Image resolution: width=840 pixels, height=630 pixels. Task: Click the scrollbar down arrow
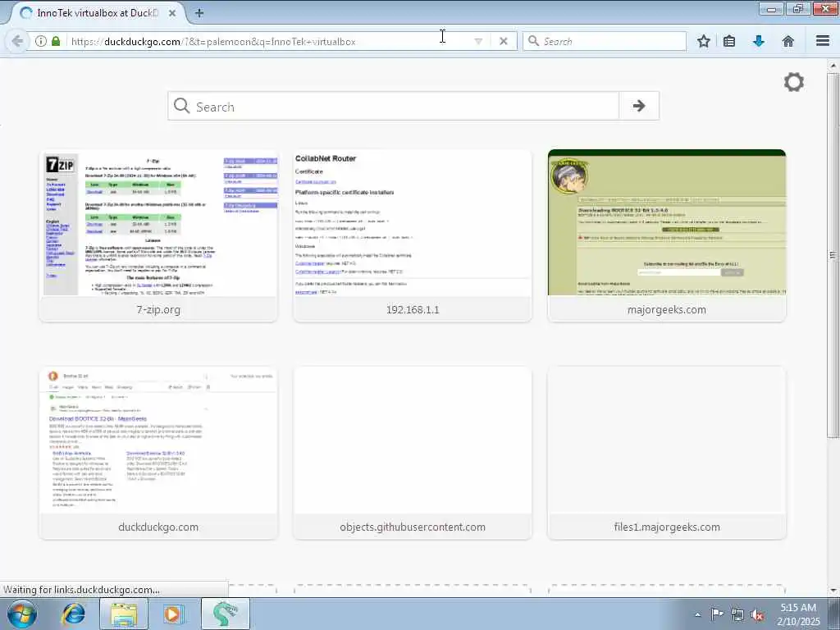tap(833, 591)
